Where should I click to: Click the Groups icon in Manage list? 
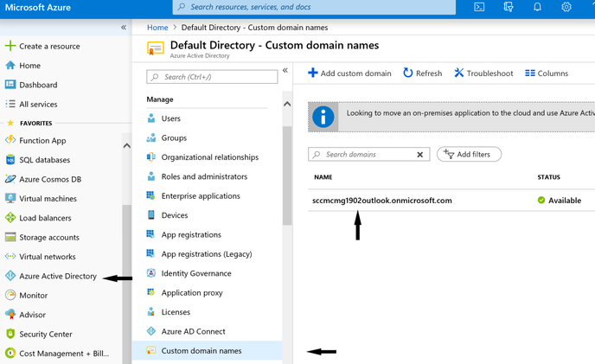coord(151,137)
